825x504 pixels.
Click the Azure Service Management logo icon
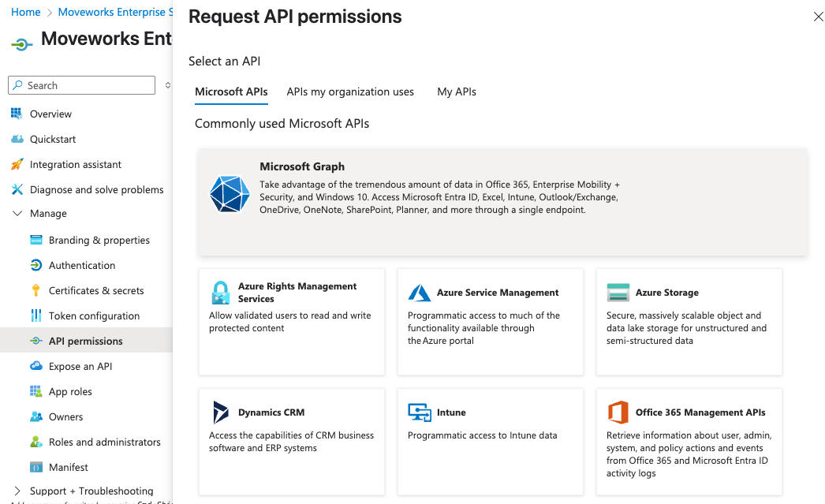pos(420,293)
